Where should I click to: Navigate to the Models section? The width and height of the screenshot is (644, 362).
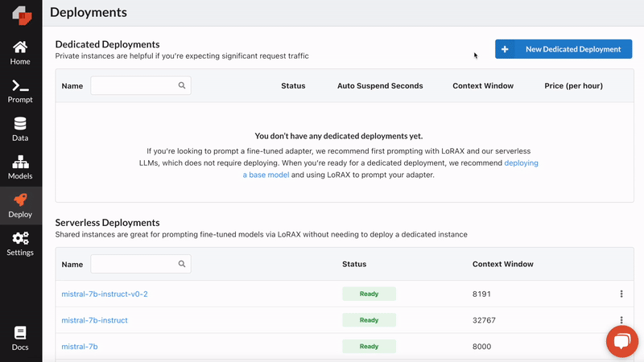(20, 167)
